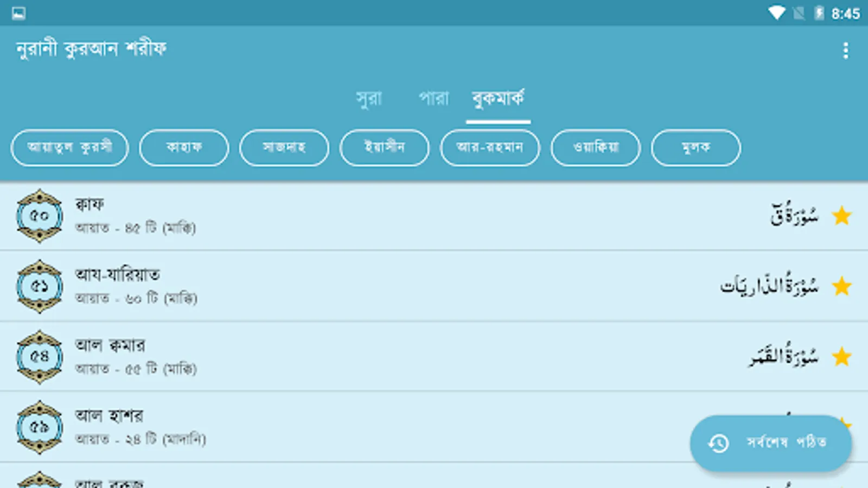
Task: Open the three-dot overflow menu
Action: pos(845,50)
